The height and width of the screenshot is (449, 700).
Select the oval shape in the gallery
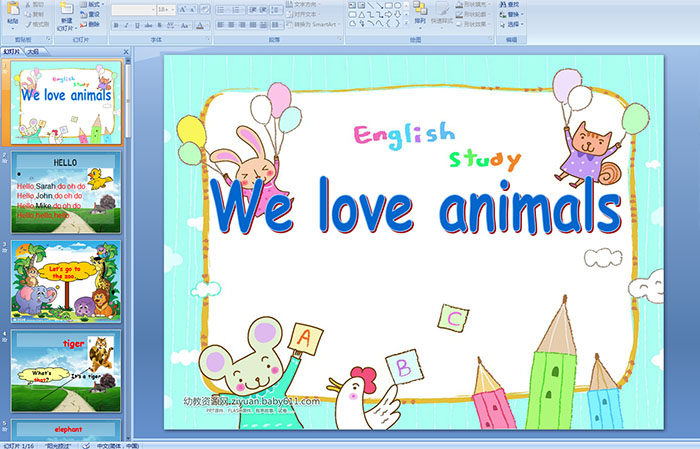397,5
